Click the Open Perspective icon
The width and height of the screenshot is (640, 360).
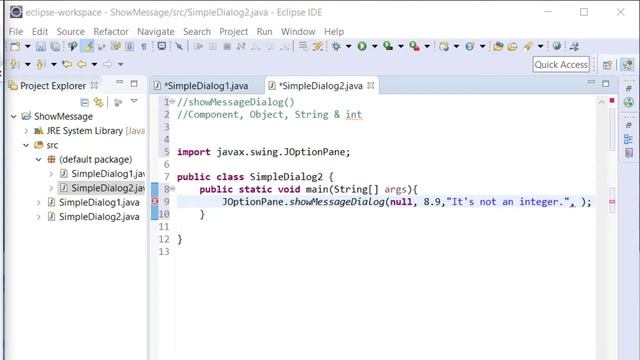[607, 64]
